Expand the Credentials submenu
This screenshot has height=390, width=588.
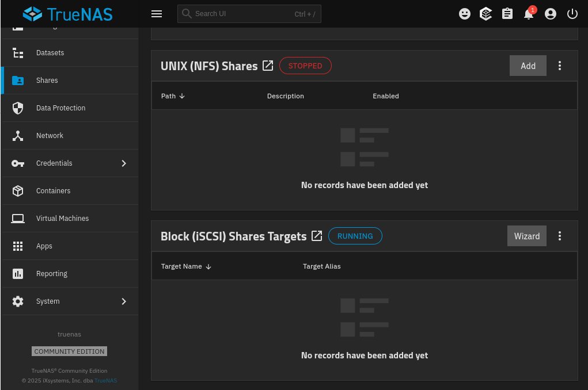(123, 163)
